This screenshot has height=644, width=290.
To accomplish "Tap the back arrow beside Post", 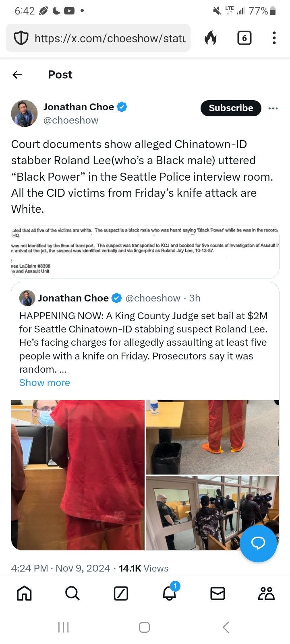I will tap(17, 74).
